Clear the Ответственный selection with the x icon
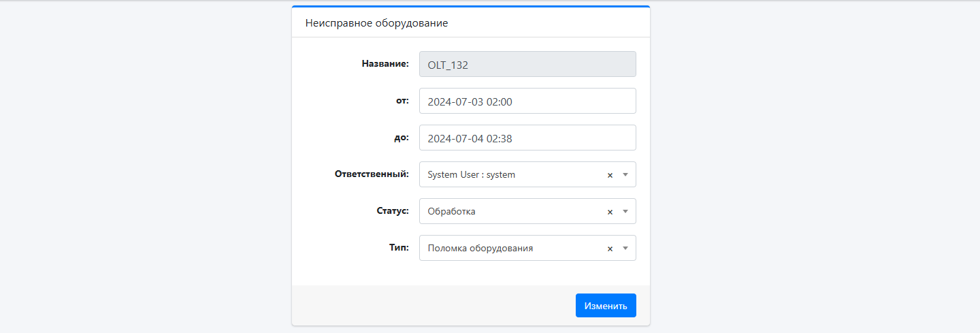980x333 pixels. (610, 175)
